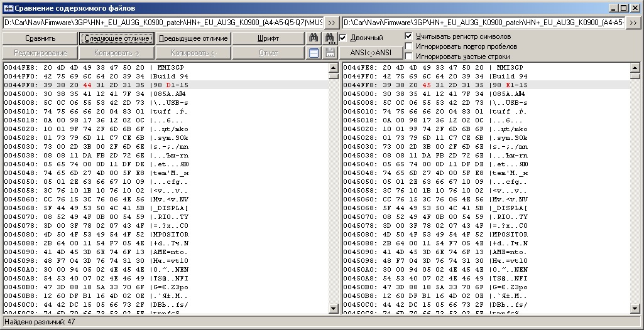Click left panel scrollbar up arrow
The width and height of the screenshot is (644, 330).
pyautogui.click(x=333, y=67)
